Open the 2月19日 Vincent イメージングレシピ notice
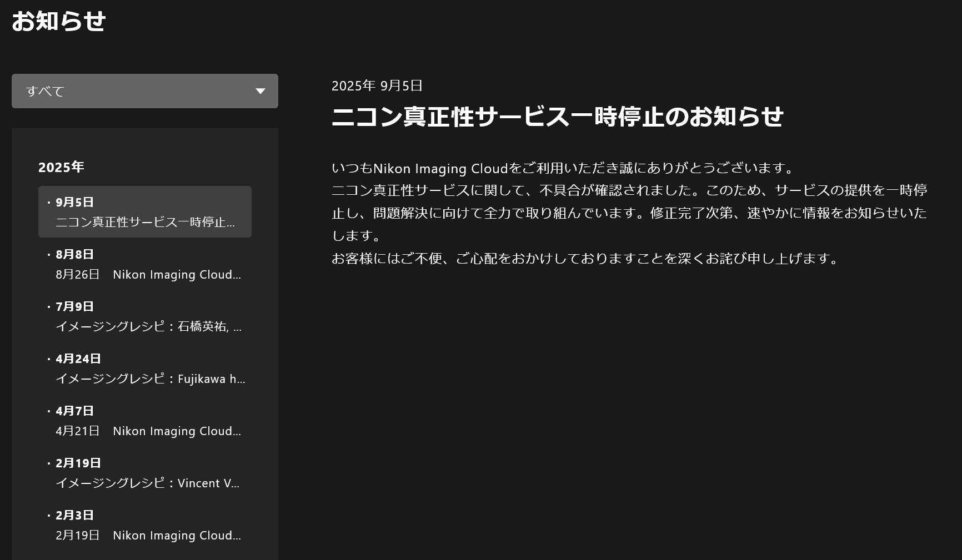 144,473
